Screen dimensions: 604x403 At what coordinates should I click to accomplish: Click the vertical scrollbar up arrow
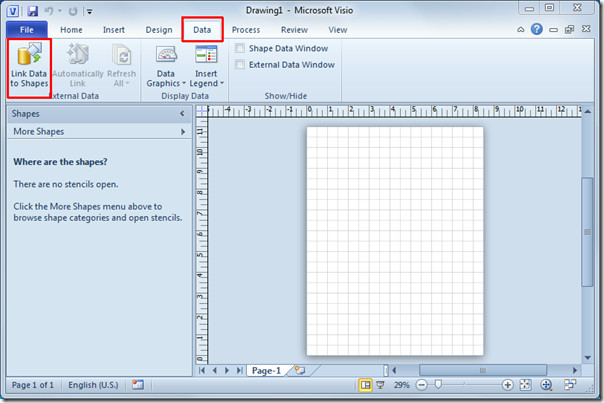pyautogui.click(x=587, y=112)
